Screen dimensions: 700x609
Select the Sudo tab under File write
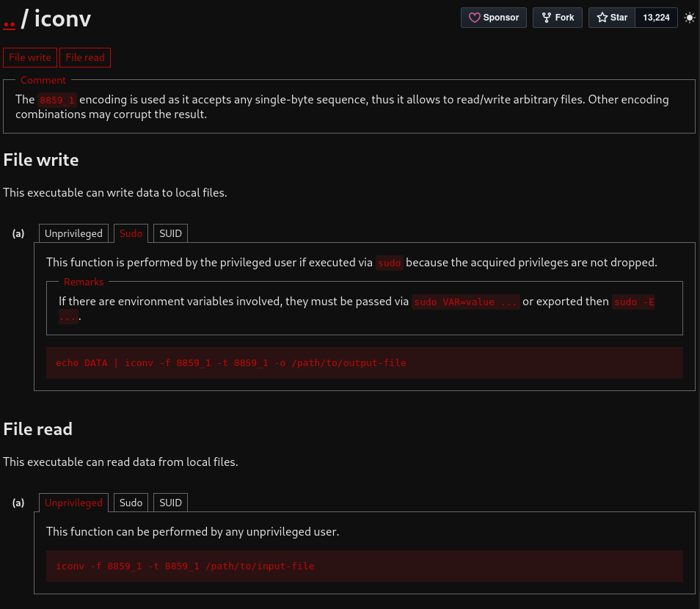coord(131,233)
